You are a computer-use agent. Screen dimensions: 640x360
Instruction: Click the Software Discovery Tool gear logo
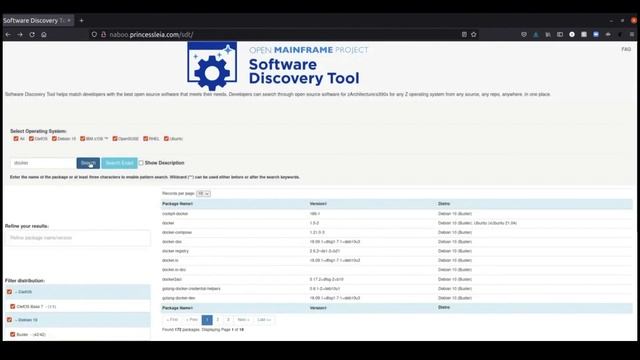(212, 66)
